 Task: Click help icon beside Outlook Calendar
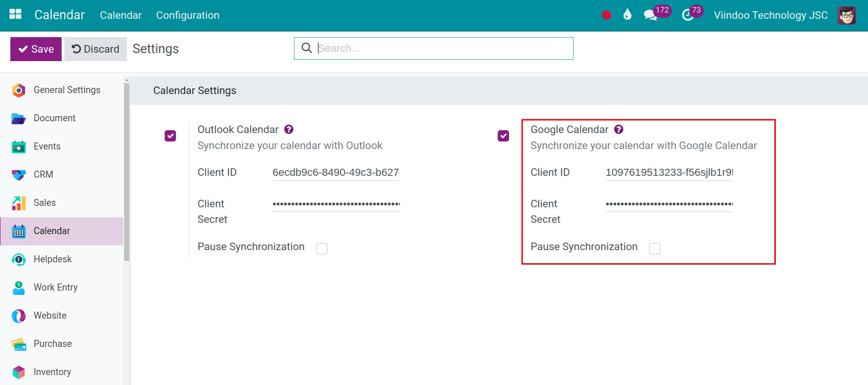(289, 129)
